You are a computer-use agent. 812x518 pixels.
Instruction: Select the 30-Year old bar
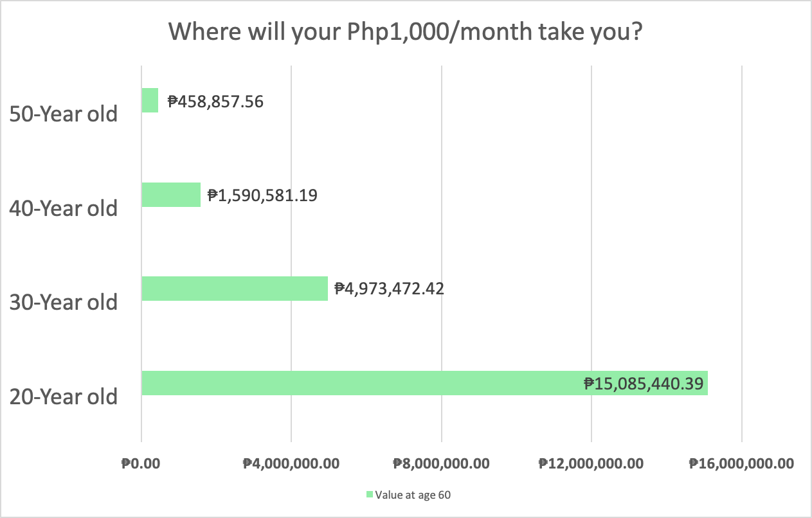(235, 289)
